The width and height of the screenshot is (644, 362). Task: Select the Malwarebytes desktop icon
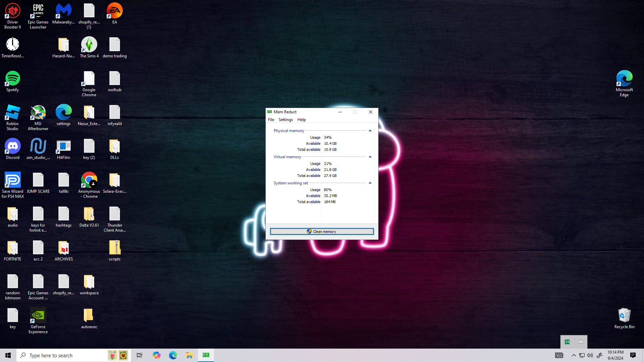click(x=63, y=14)
